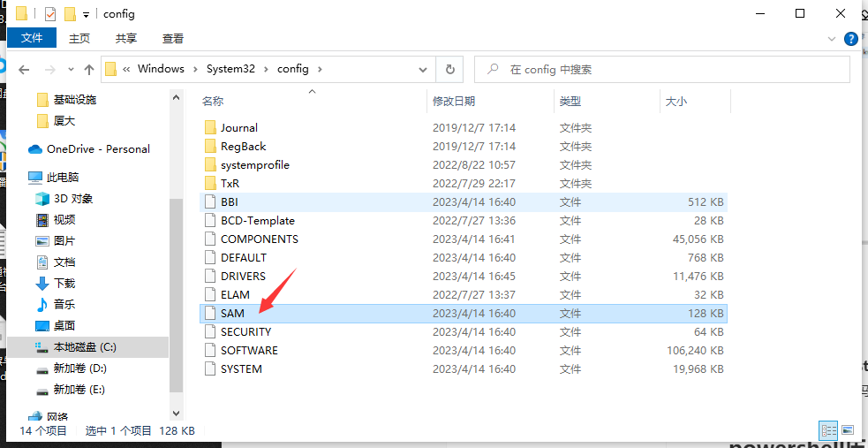This screenshot has width=868, height=448.
Task: Select the TxR folder icon
Action: click(210, 183)
